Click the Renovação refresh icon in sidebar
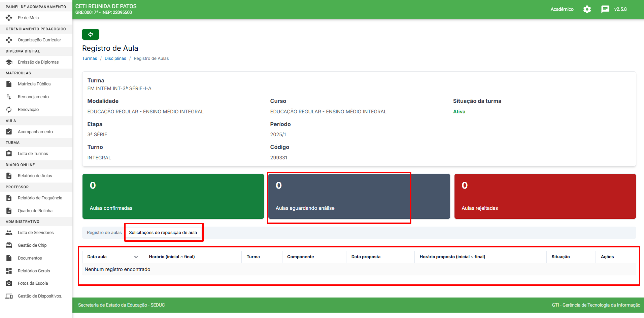Screen dimensions: 644x318 click(9, 110)
